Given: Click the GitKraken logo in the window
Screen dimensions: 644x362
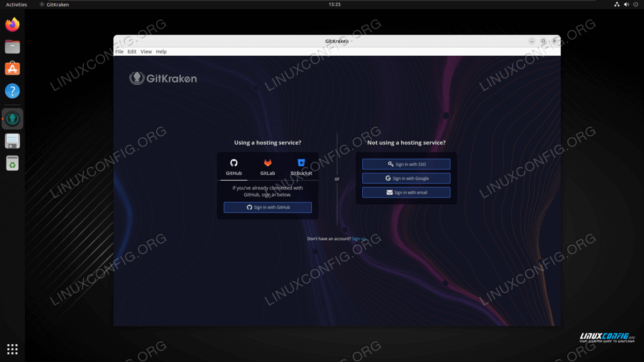Looking at the screenshot, I should pos(163,78).
